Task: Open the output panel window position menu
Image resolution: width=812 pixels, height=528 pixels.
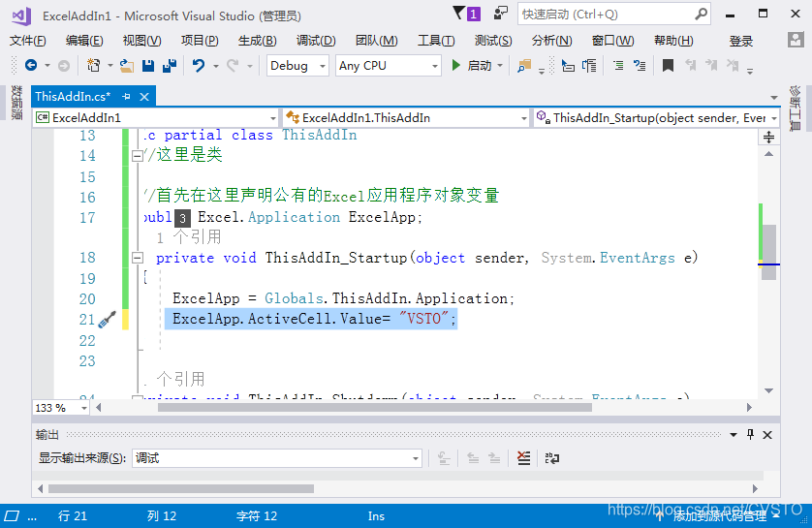Action: pos(734,435)
